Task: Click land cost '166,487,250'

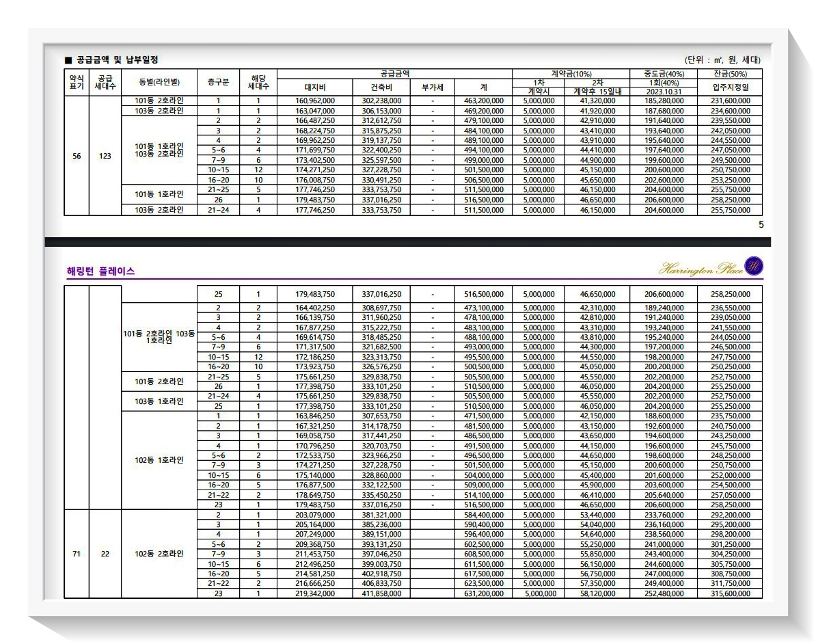Action: click(x=315, y=121)
